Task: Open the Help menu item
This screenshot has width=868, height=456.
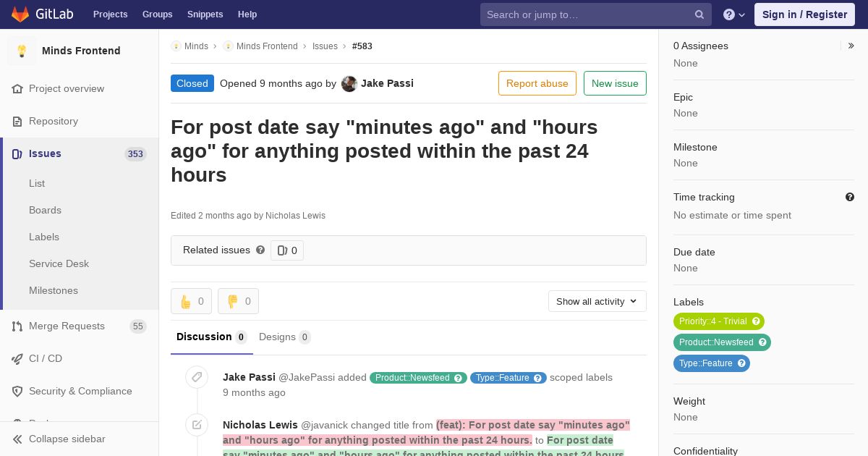Action: (247, 14)
